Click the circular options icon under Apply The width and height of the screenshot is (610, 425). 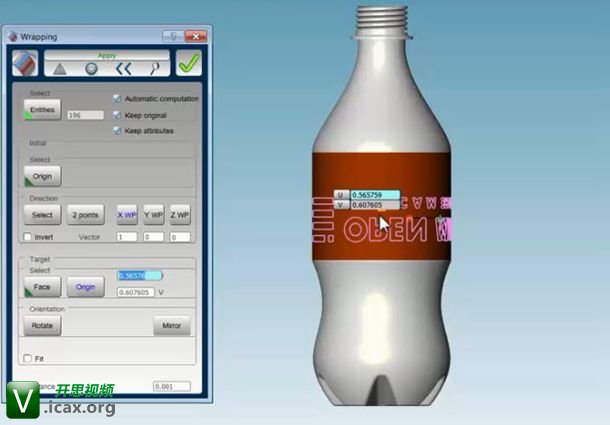coord(91,69)
